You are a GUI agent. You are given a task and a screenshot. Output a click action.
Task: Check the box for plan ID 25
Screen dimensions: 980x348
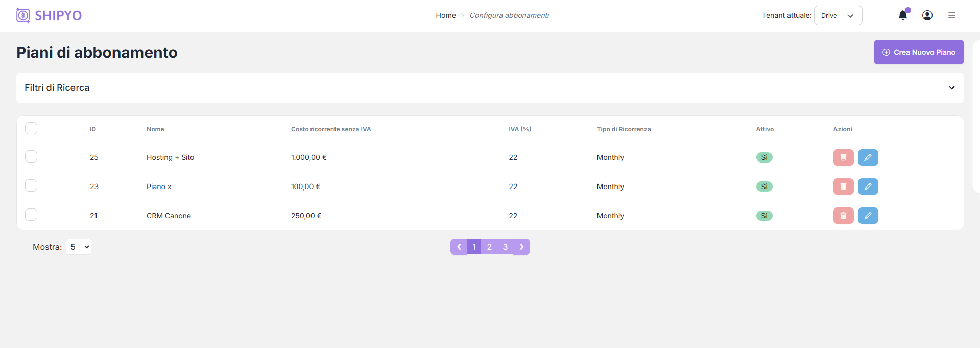click(x=31, y=156)
